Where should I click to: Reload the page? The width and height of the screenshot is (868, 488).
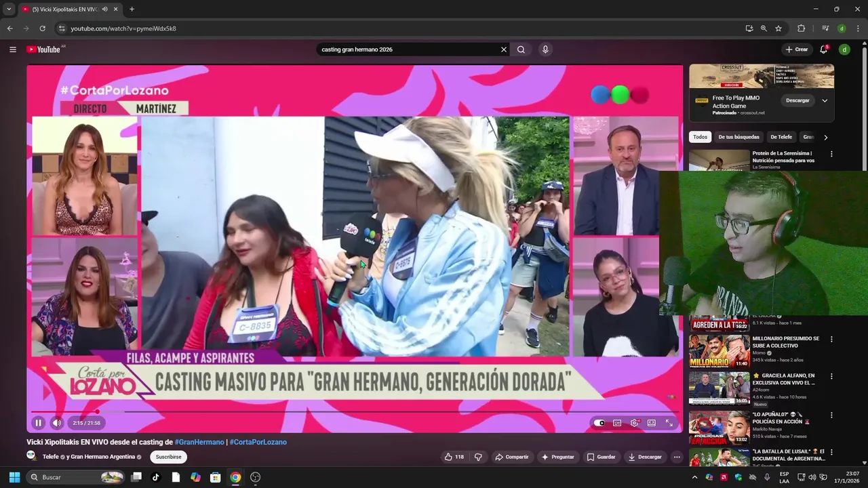(x=42, y=28)
